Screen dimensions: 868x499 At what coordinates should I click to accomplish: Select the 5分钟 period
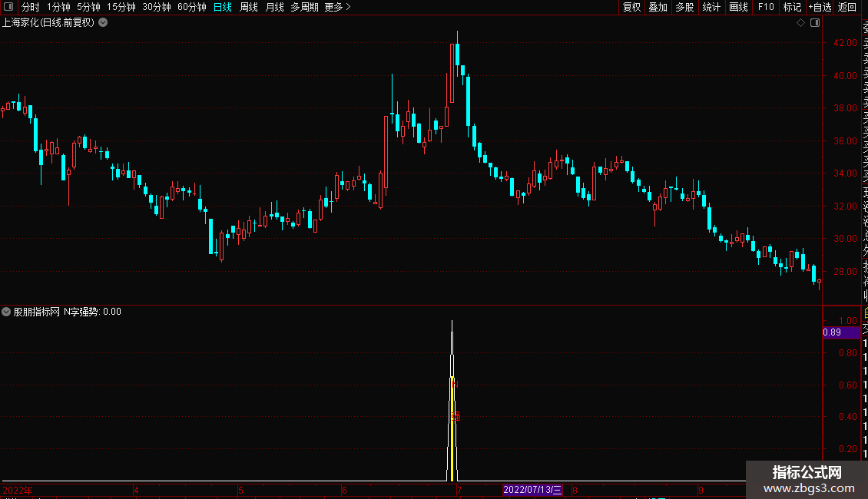(x=88, y=7)
